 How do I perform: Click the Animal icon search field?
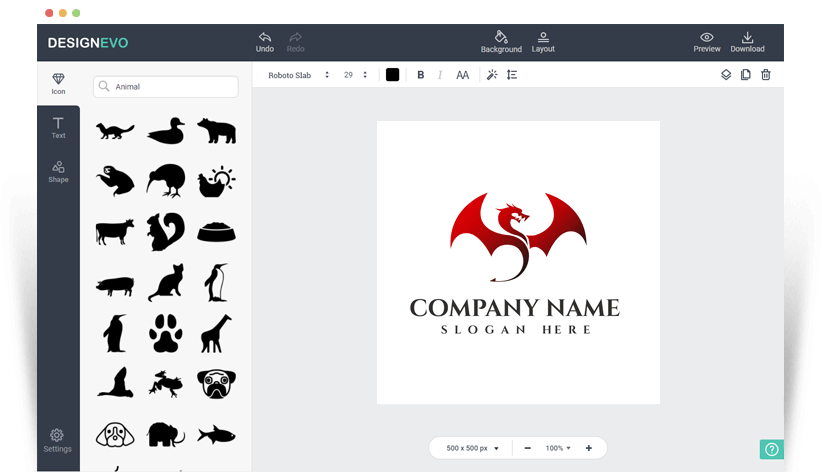pyautogui.click(x=172, y=87)
